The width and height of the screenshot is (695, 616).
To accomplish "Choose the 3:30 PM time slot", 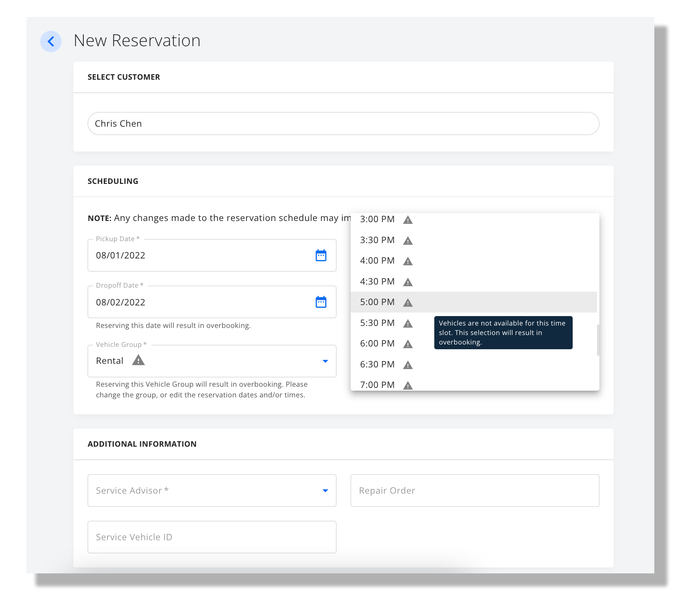I will pos(473,240).
